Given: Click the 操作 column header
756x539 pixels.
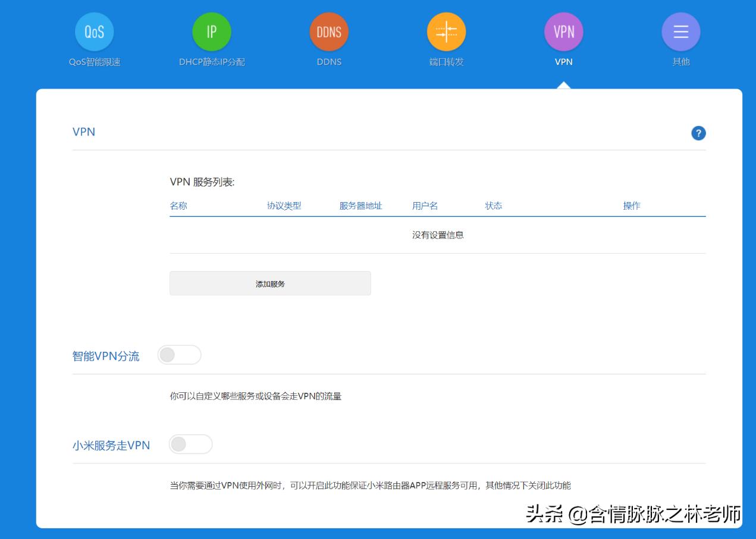Looking at the screenshot, I should [x=631, y=205].
